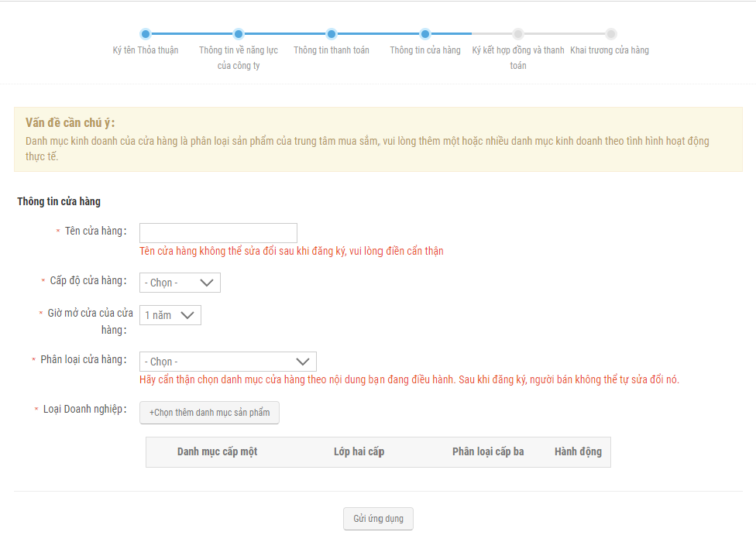756x542 pixels.
Task: Open the Cấp độ cửa hàng dropdown
Action: pyautogui.click(x=180, y=283)
